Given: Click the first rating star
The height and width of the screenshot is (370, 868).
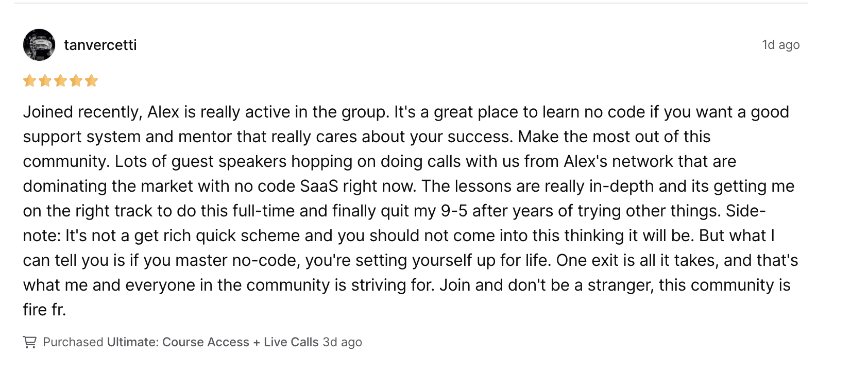Looking at the screenshot, I should click(x=29, y=81).
